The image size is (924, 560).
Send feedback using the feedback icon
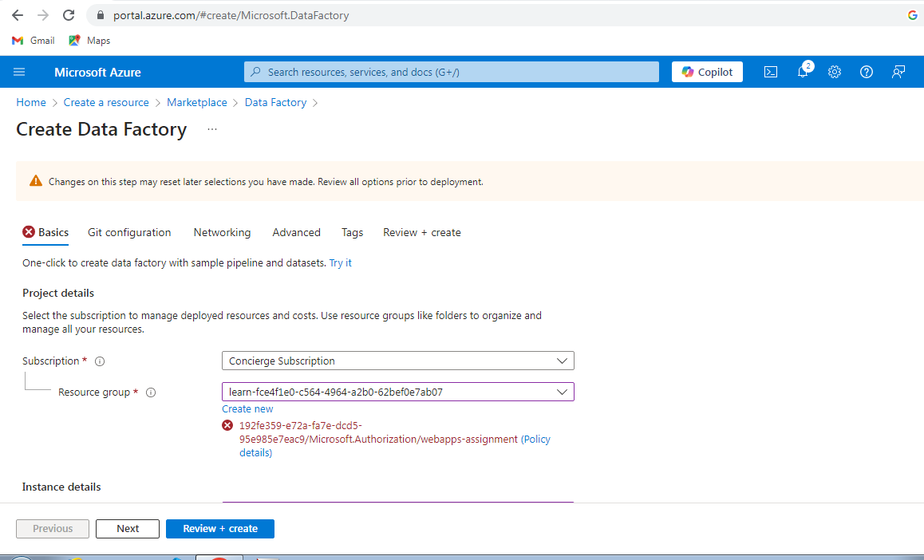click(x=898, y=72)
